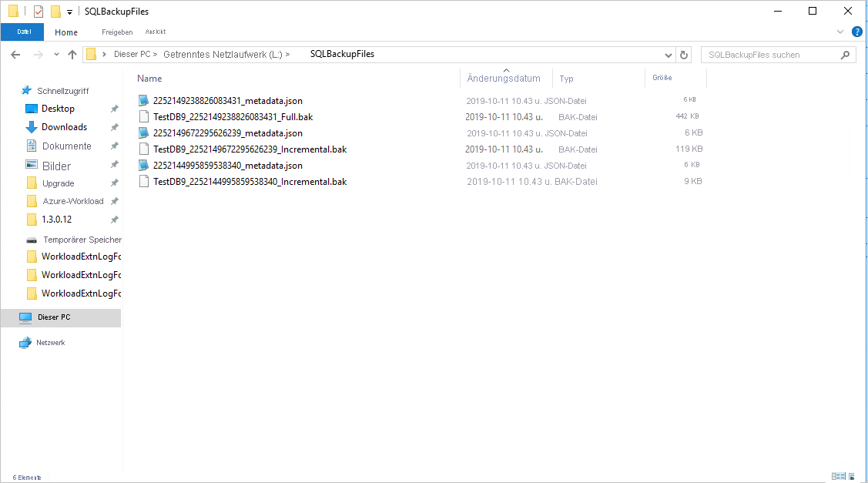868x483 pixels.
Task: Click the new folder icon in title bar
Action: (55, 11)
